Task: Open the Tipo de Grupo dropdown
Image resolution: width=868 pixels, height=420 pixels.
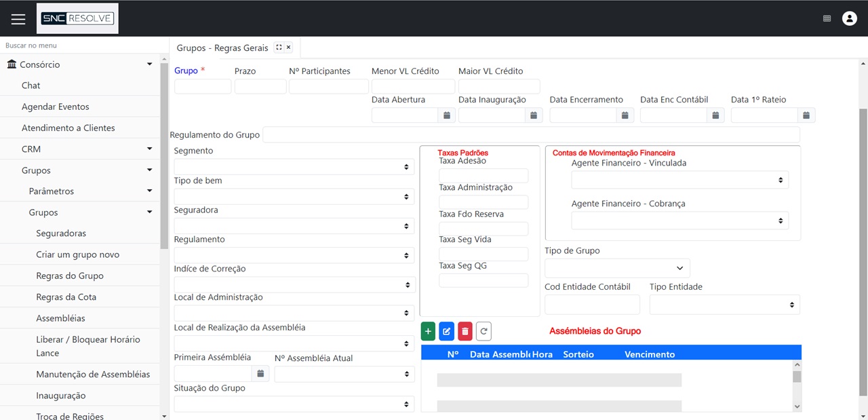Action: click(616, 268)
